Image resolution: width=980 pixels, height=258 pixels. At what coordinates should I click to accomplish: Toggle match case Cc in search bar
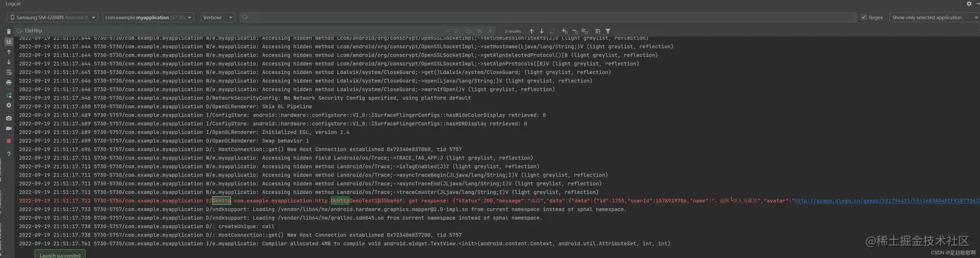pos(469,31)
